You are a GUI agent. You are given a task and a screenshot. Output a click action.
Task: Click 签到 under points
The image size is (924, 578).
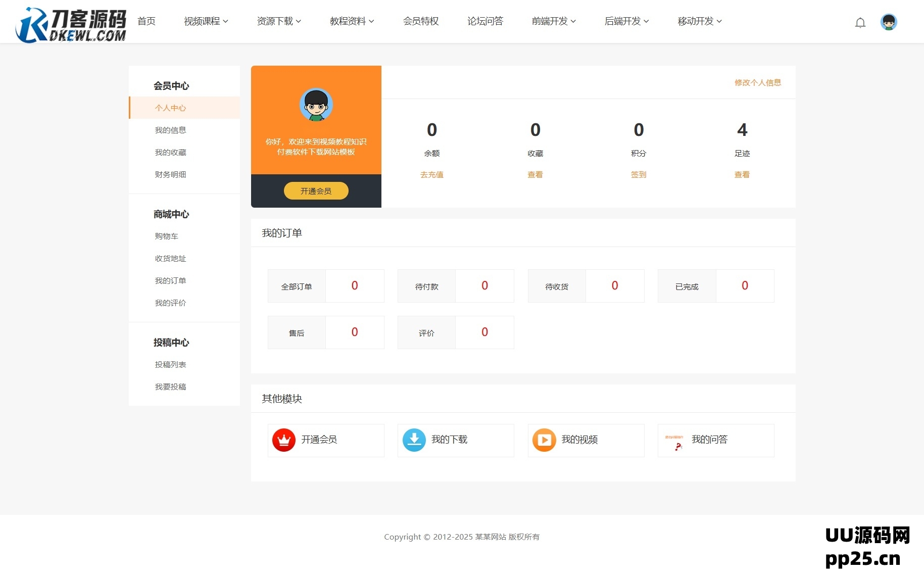(x=638, y=174)
